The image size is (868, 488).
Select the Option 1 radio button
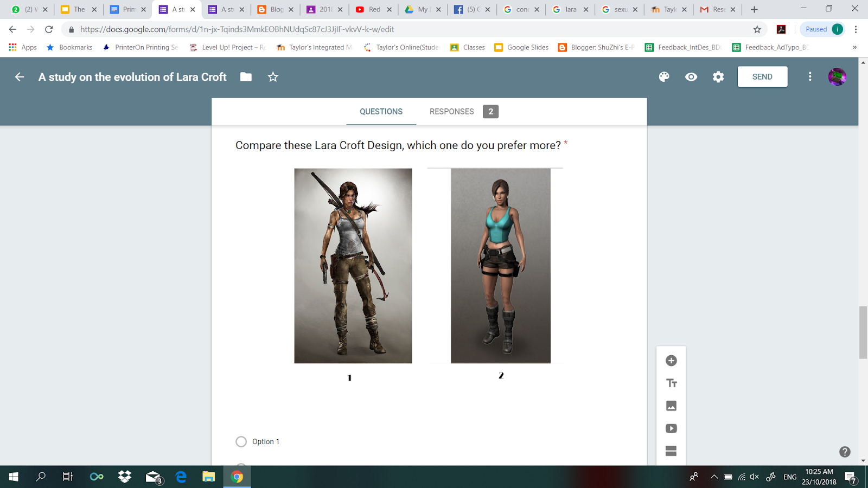[241, 441]
